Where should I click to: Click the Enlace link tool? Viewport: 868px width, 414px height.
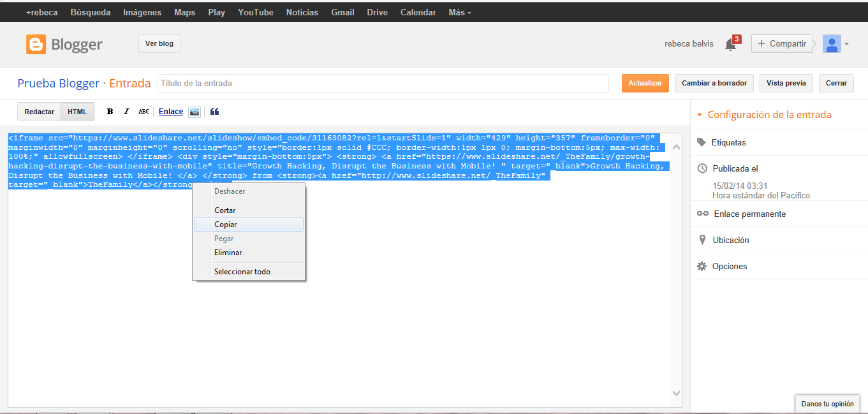(x=171, y=112)
